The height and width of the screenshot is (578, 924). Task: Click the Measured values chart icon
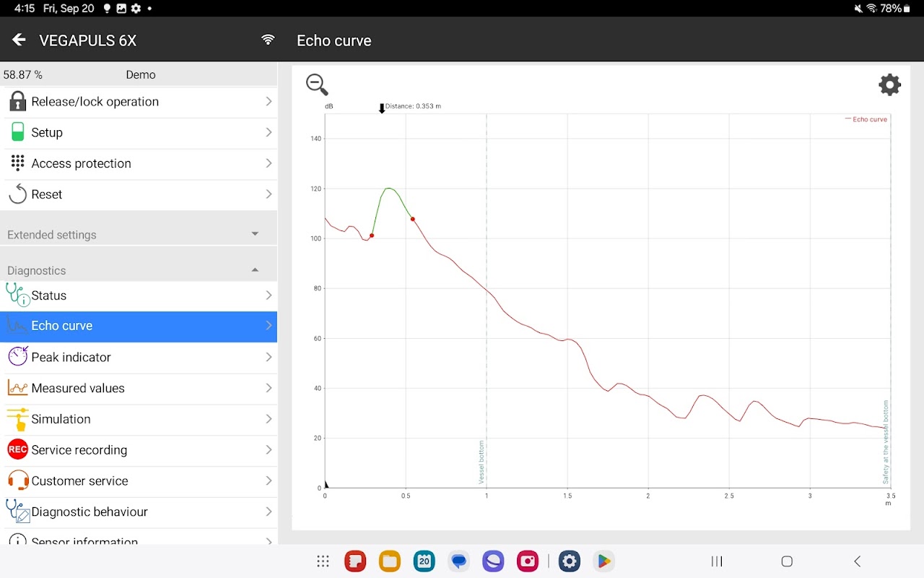point(17,388)
